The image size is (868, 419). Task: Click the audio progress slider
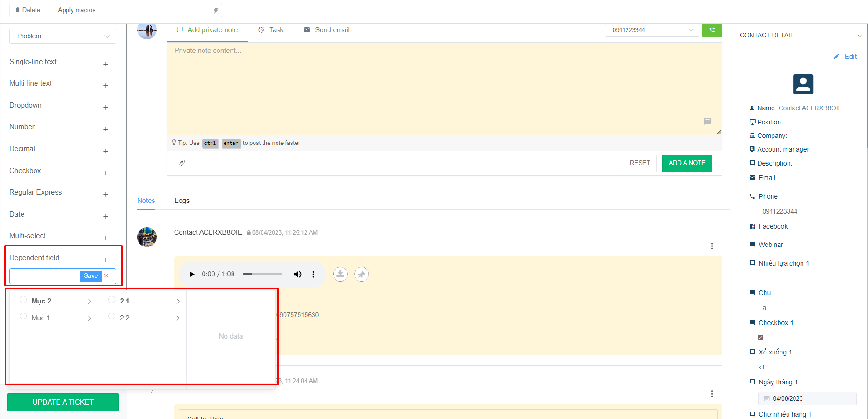coord(262,275)
